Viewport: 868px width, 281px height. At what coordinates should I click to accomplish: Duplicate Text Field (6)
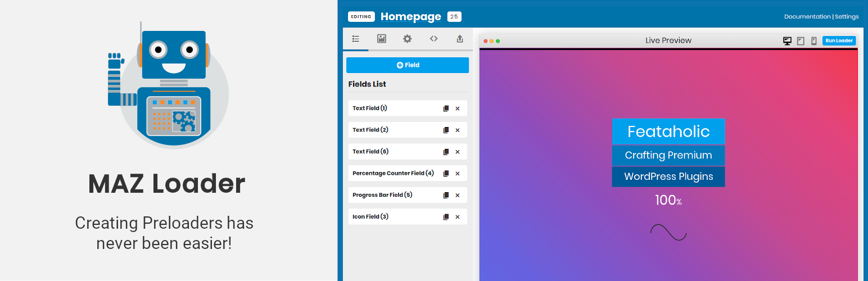[446, 152]
